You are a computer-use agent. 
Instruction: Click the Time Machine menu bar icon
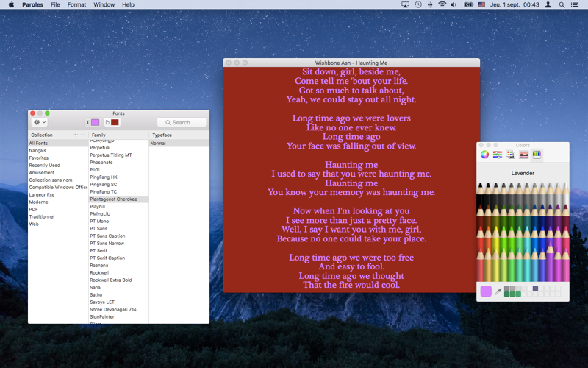point(417,4)
